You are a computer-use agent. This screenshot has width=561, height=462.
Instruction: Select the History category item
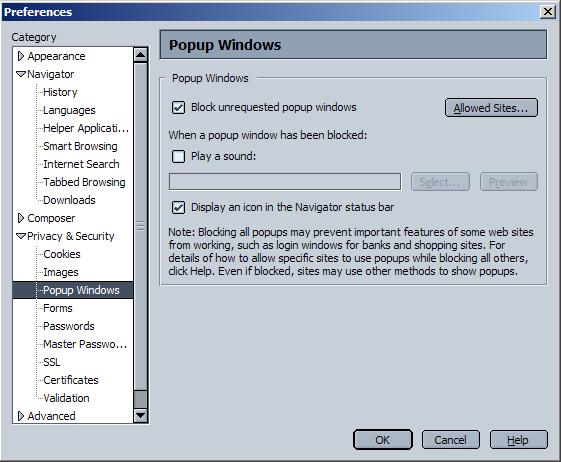pyautogui.click(x=60, y=92)
